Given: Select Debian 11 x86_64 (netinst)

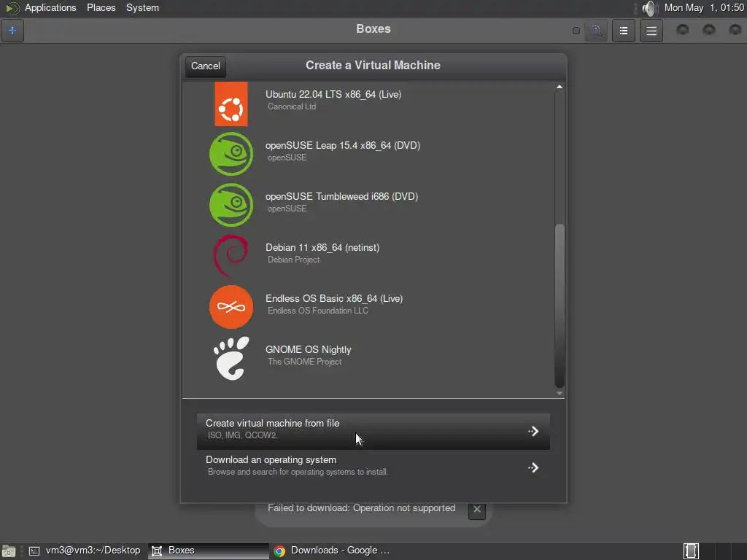Looking at the screenshot, I should (368, 256).
